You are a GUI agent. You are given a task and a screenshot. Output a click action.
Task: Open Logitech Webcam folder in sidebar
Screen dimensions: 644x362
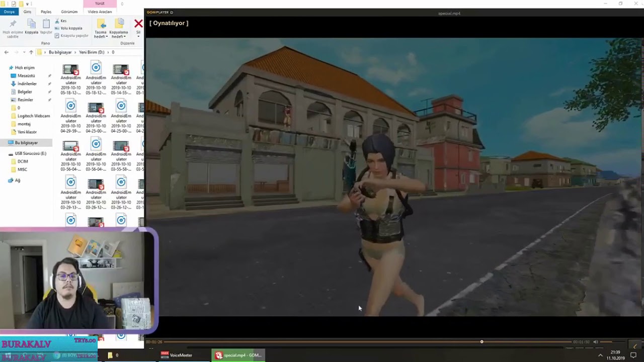pyautogui.click(x=34, y=116)
